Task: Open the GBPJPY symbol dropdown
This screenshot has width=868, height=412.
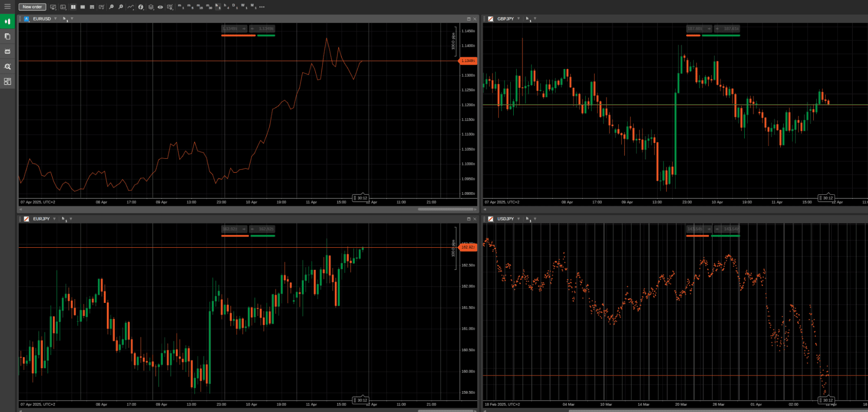Action: point(518,19)
